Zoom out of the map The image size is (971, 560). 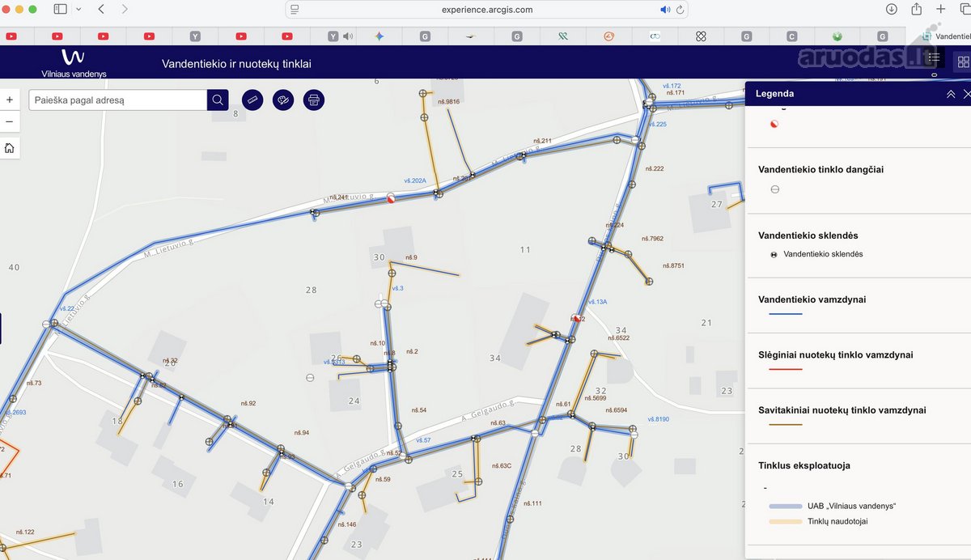point(10,122)
